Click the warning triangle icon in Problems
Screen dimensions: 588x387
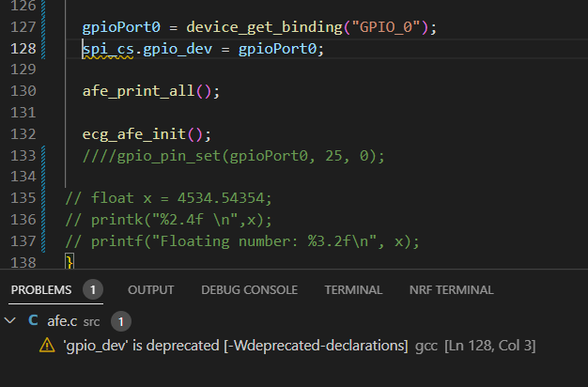(47, 346)
